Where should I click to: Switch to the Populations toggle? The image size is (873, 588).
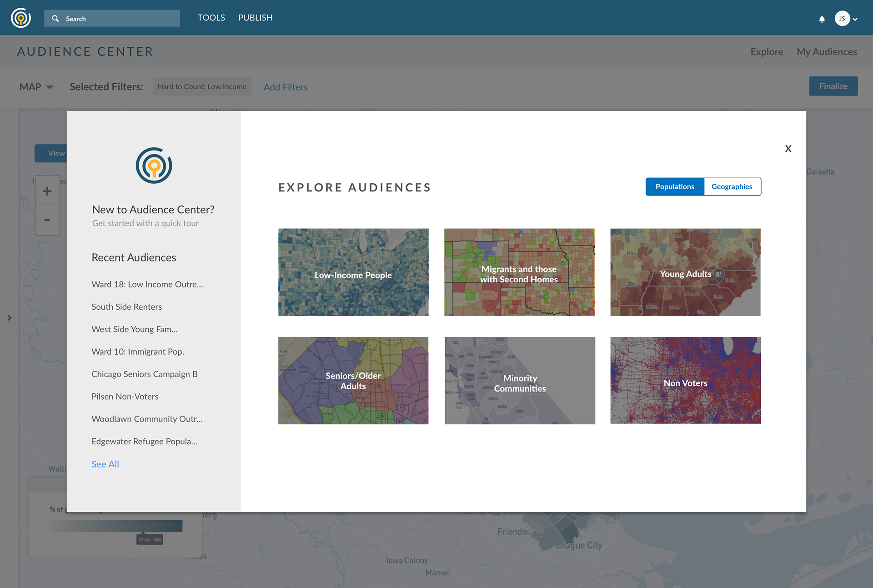[x=675, y=186]
